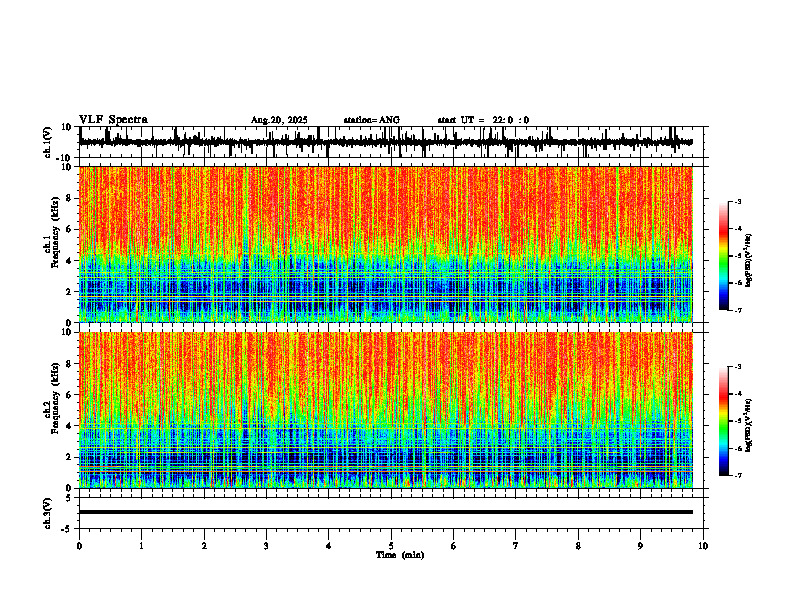The image size is (792, 612).
Task: Click the '5' tick on ch.3(V) axis
Action: click(69, 498)
